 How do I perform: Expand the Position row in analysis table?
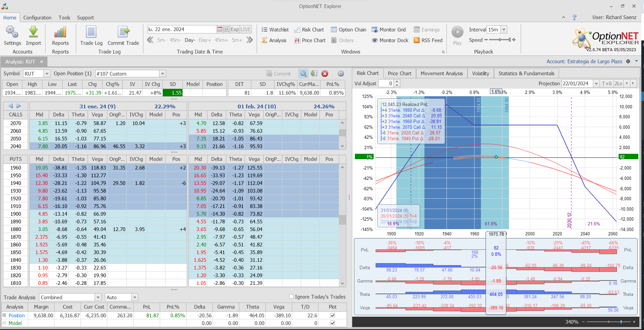(4, 315)
